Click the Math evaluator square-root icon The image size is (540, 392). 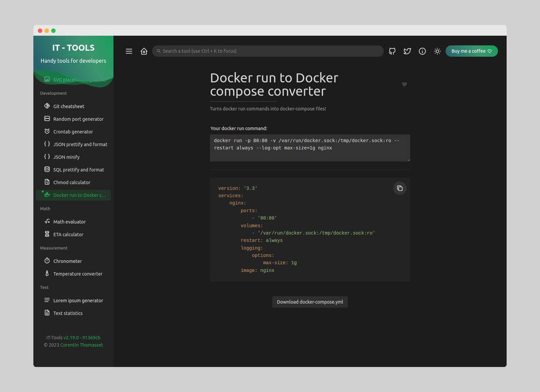pyautogui.click(x=47, y=221)
